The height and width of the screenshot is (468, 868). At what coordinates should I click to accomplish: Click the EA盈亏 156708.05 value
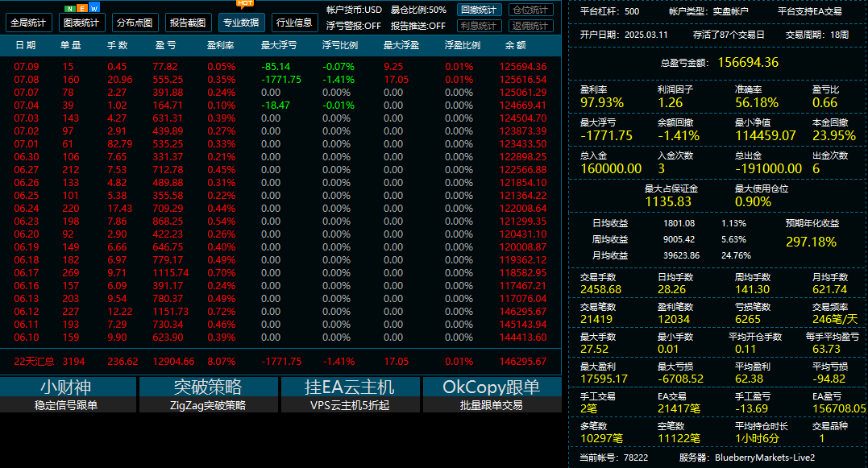839,409
